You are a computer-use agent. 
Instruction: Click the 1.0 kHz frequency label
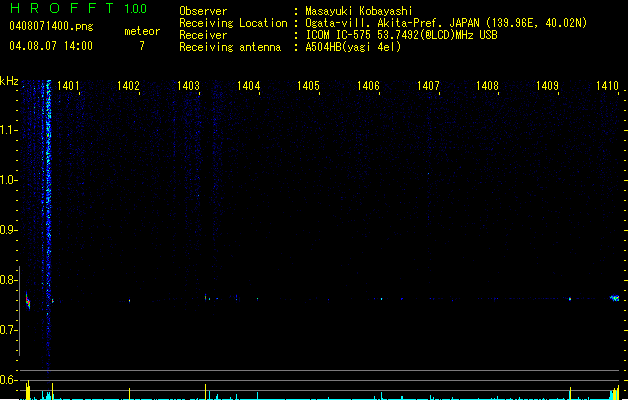tap(8, 180)
